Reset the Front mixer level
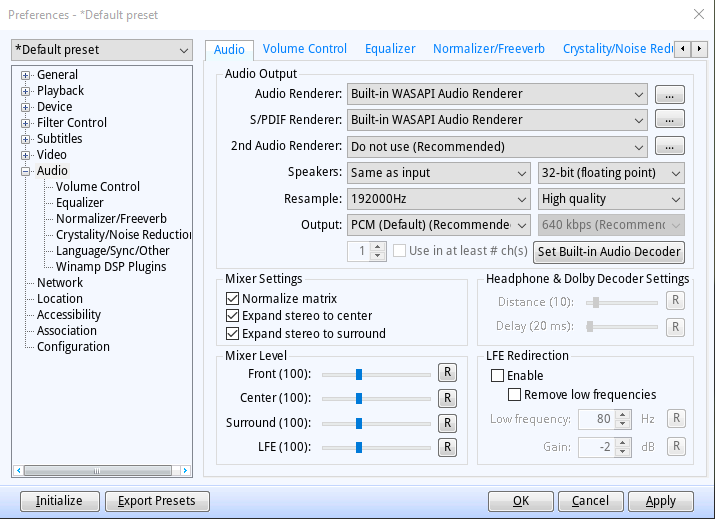Image resolution: width=715 pixels, height=519 pixels. [447, 373]
